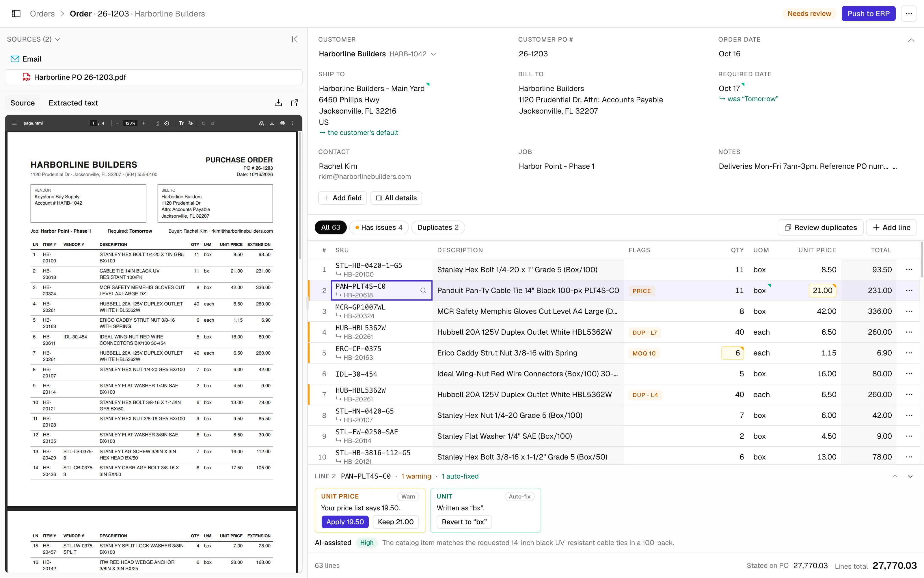Click Review duplicates button

tap(821, 227)
